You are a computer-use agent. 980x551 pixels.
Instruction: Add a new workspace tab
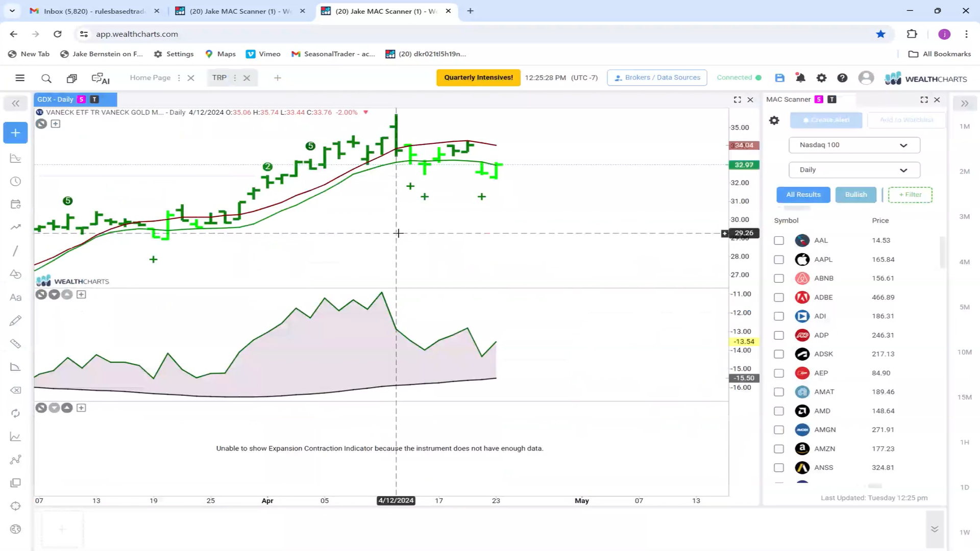277,78
